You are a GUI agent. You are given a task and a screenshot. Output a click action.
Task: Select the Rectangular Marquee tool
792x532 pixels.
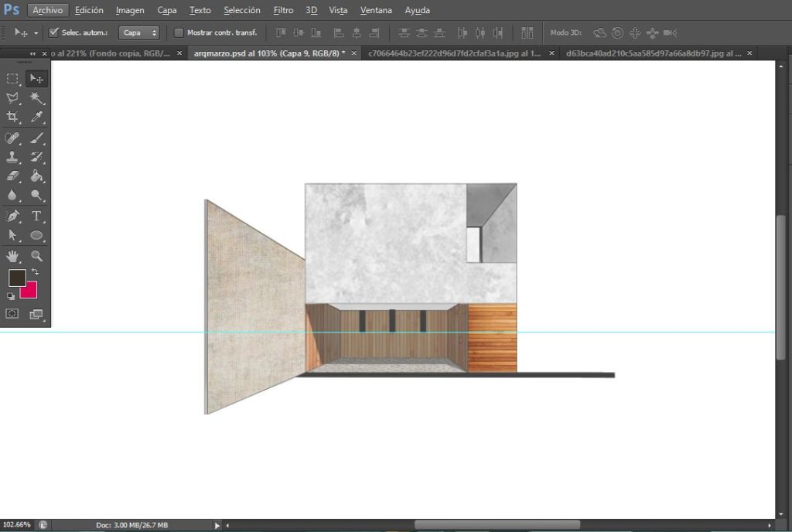tap(12, 79)
